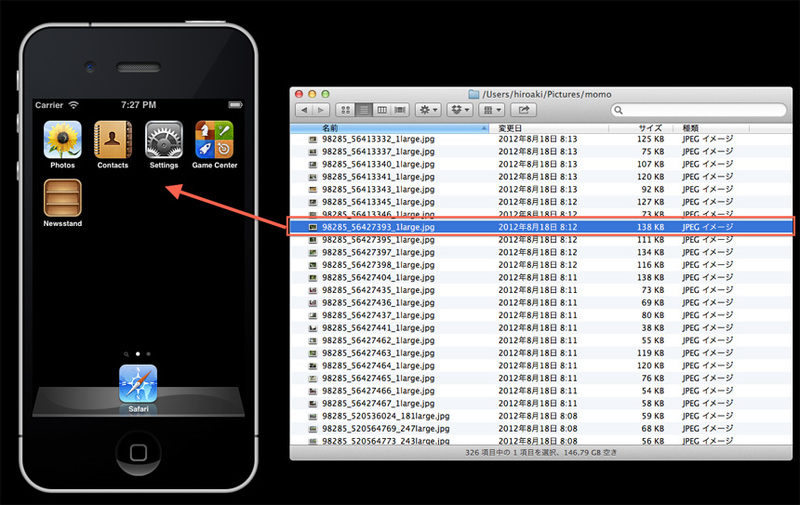800x505 pixels.
Task: Sort by the 種類 column header
Action: coord(711,128)
